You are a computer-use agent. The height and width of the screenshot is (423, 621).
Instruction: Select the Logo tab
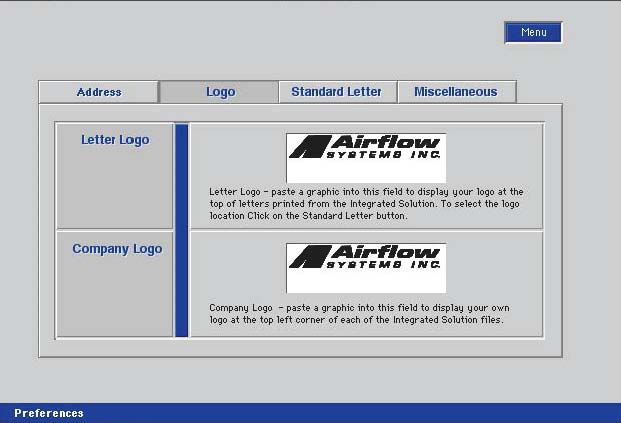pos(219,92)
